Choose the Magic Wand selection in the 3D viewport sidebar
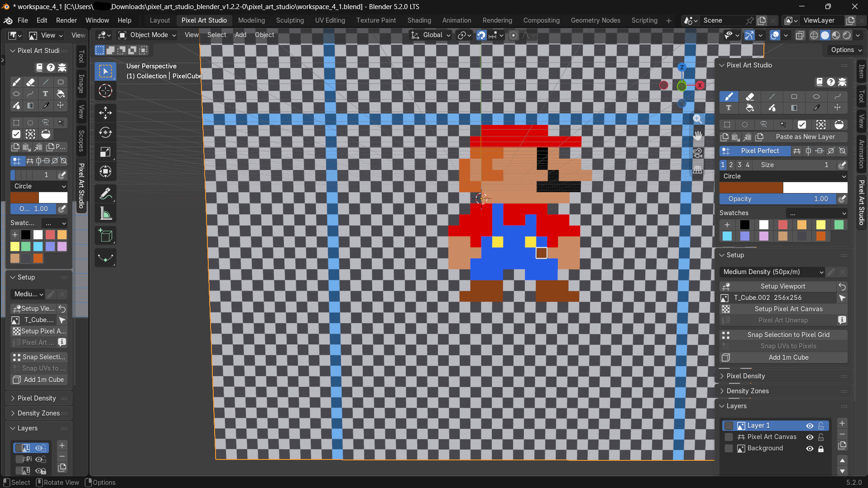Viewport: 868px width, 488px height. (783, 125)
